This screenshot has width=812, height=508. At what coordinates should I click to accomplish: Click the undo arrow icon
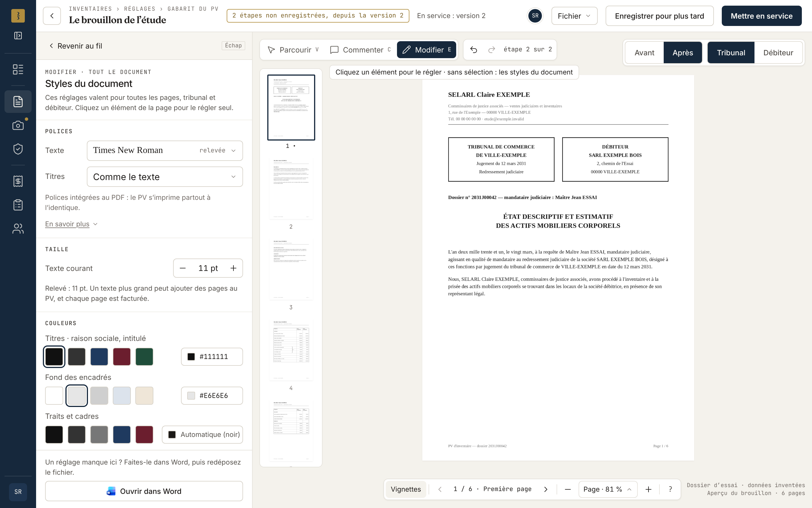pyautogui.click(x=473, y=50)
